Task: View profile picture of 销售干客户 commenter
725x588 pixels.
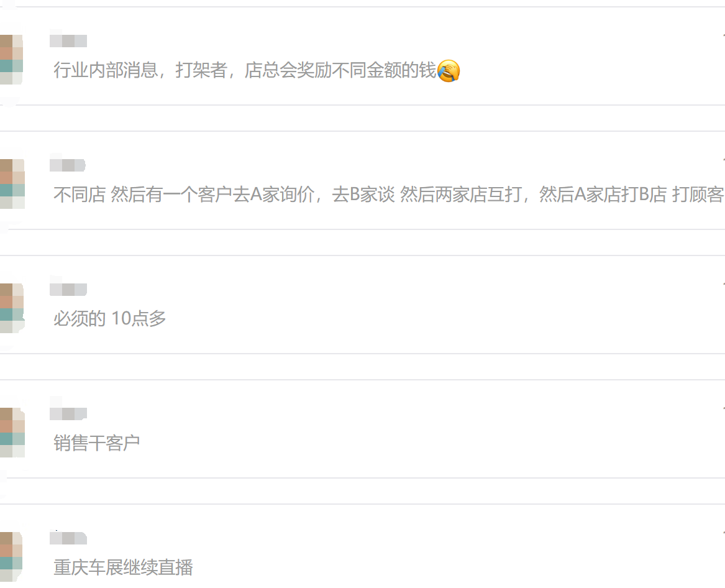Action: (12, 433)
